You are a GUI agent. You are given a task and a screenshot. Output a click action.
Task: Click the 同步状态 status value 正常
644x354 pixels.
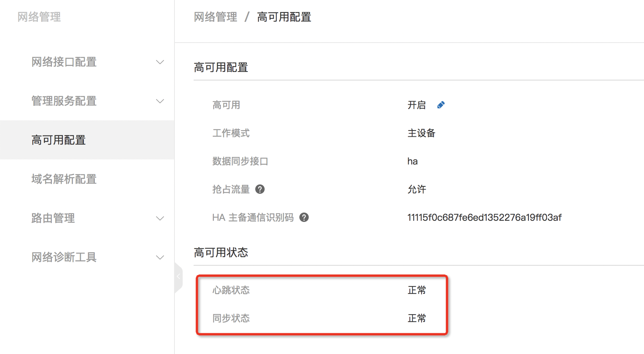tap(417, 318)
